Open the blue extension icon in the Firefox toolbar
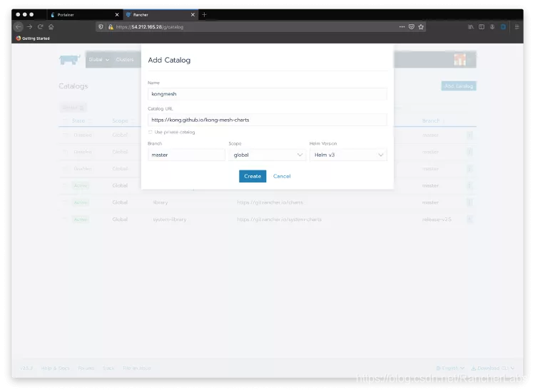Viewport: 535px width, 392px height. pyautogui.click(x=504, y=26)
